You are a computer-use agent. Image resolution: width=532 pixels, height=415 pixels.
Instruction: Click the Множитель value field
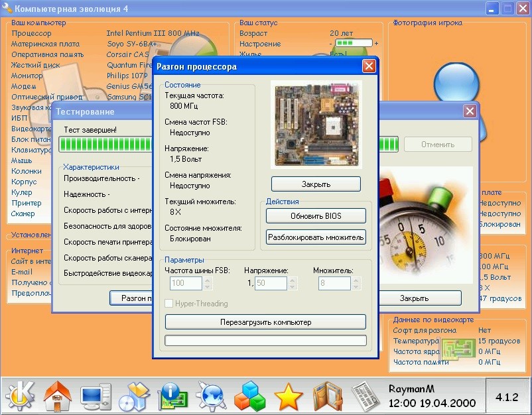pyautogui.click(x=334, y=283)
